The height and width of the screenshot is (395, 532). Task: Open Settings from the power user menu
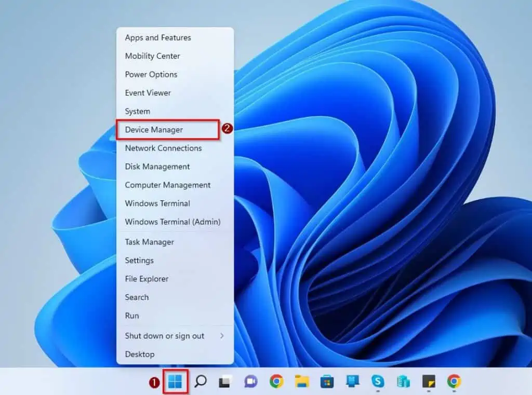click(x=140, y=261)
